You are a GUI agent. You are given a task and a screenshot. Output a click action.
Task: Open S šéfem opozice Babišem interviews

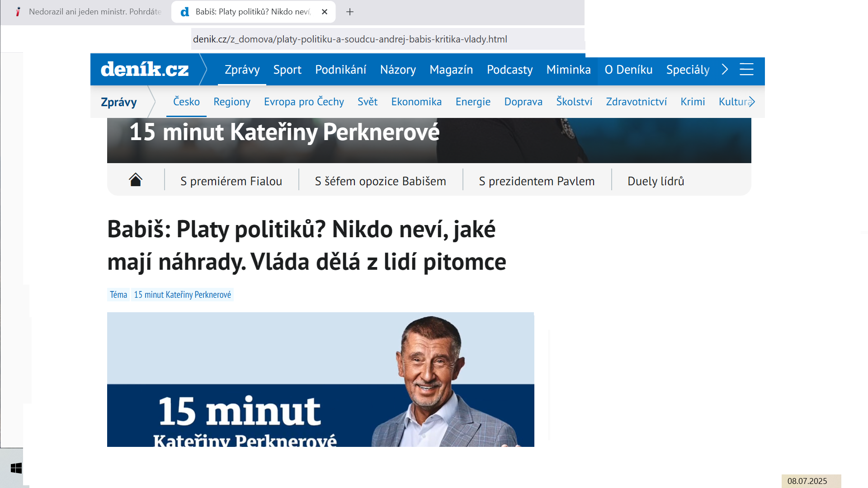[x=380, y=181]
